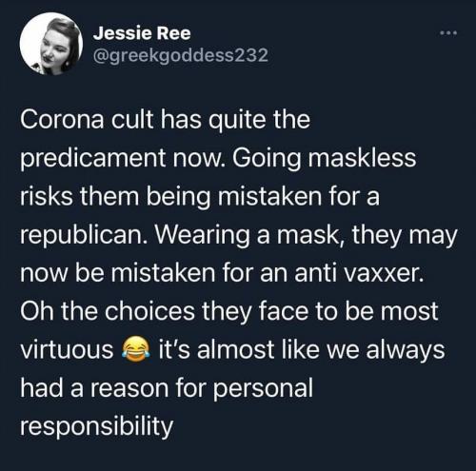Click the phrase "anti vaxxer" in tweet
Image resolution: width=476 pixels, height=471 pixels.
coord(358,273)
